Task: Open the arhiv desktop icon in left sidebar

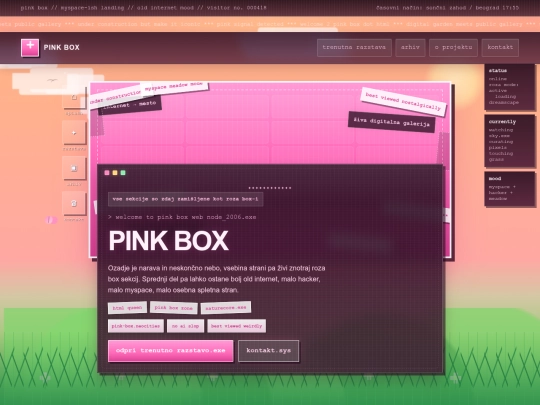Action: coord(74,168)
